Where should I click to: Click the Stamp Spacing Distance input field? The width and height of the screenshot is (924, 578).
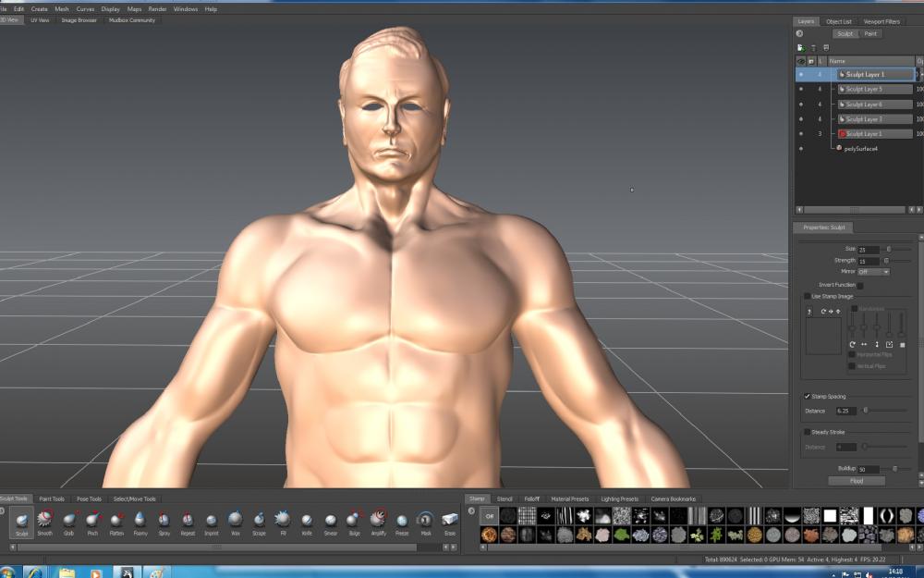tap(845, 412)
